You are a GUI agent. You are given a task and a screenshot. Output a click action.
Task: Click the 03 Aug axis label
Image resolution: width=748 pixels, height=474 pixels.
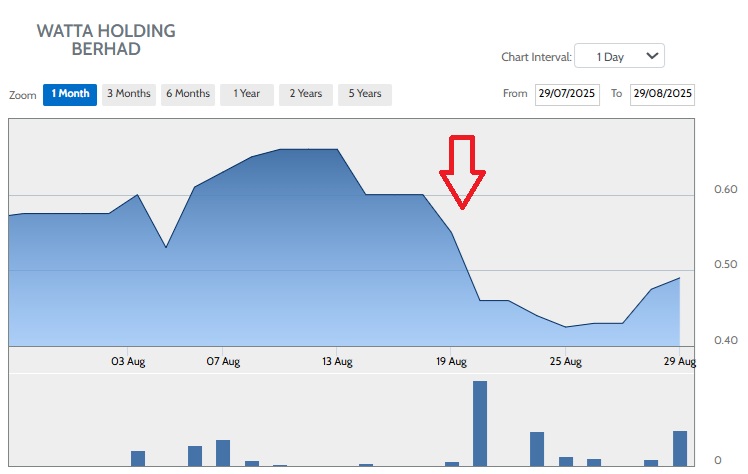[x=128, y=361]
